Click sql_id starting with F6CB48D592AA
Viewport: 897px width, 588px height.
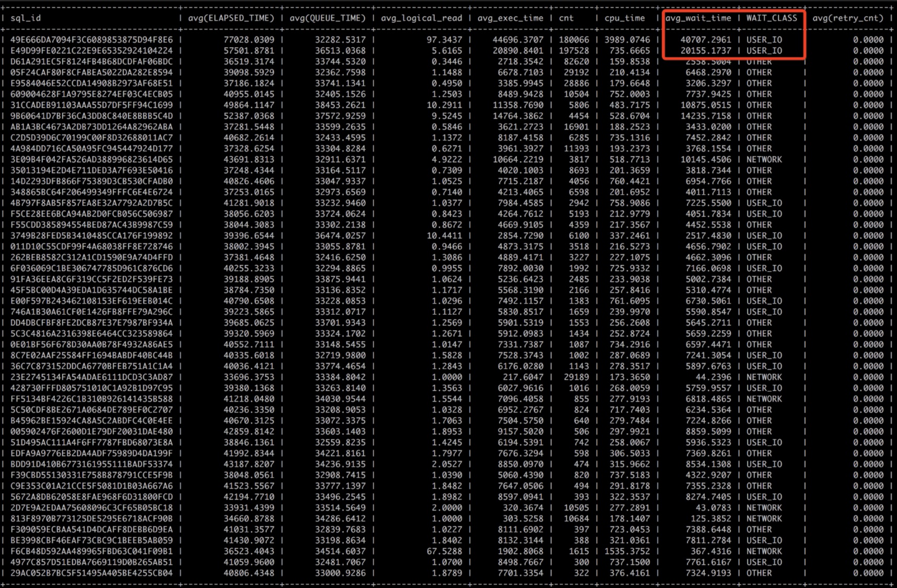pos(91,551)
